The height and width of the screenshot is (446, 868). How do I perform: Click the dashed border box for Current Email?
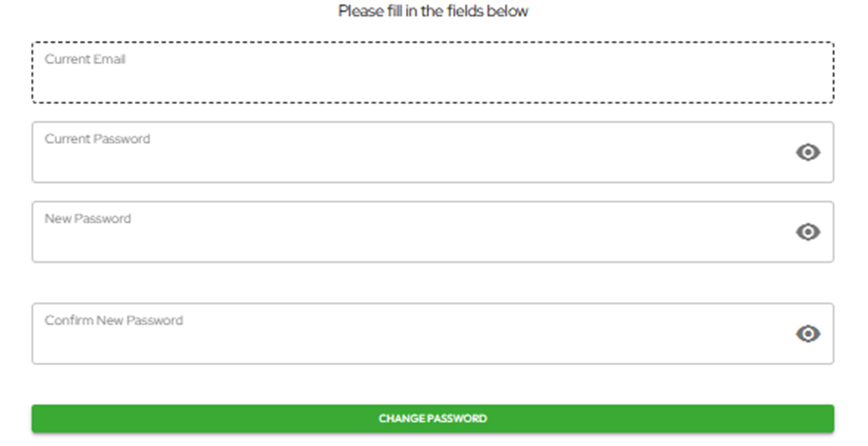pos(433,72)
